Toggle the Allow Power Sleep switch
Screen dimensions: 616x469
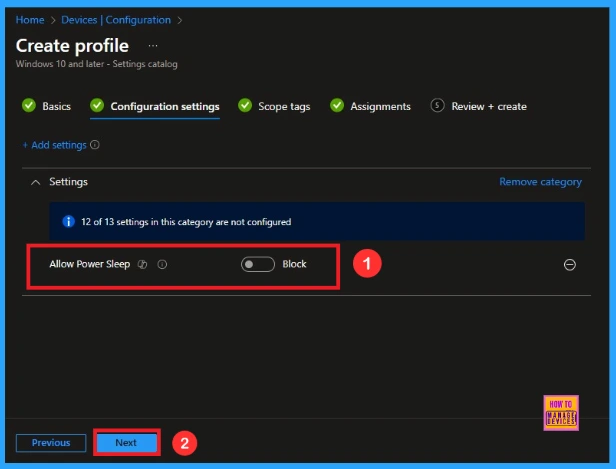[x=258, y=264]
